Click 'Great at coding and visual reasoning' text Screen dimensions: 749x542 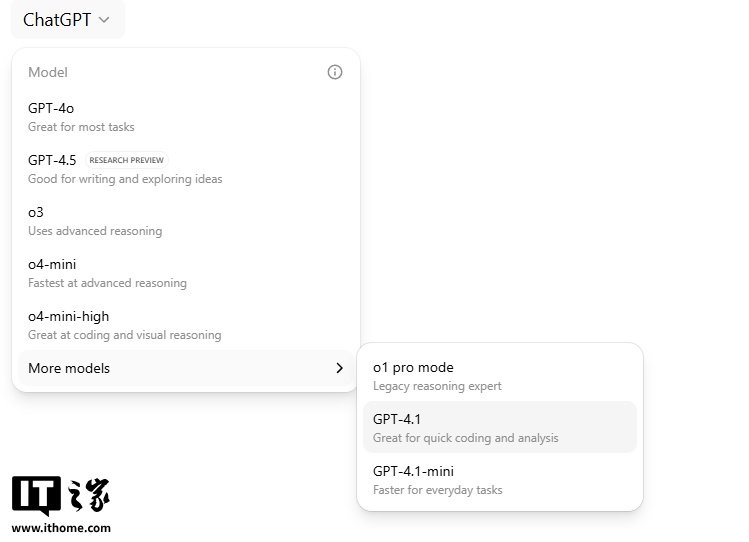(x=125, y=335)
